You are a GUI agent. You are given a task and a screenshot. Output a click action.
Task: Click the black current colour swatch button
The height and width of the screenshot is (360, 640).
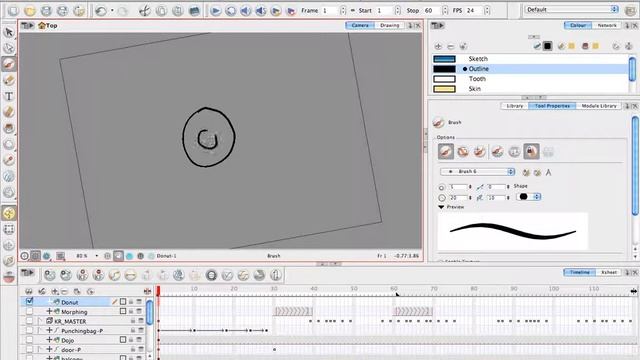pyautogui.click(x=548, y=46)
